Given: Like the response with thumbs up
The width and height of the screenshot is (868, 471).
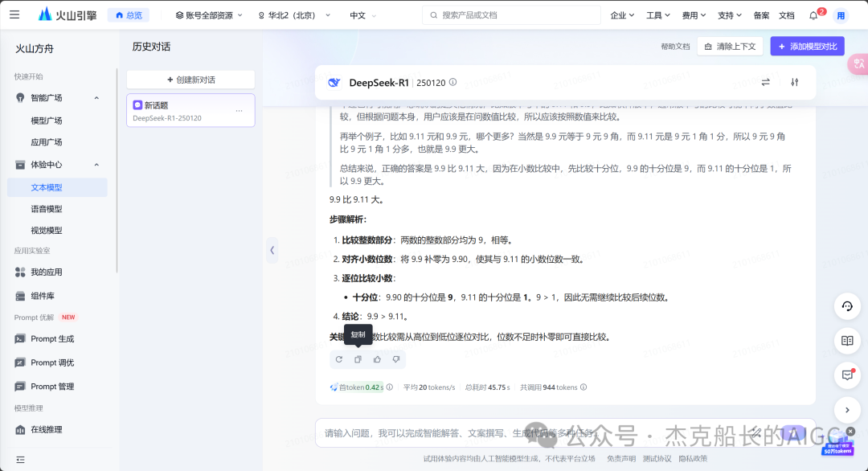Looking at the screenshot, I should coord(377,359).
